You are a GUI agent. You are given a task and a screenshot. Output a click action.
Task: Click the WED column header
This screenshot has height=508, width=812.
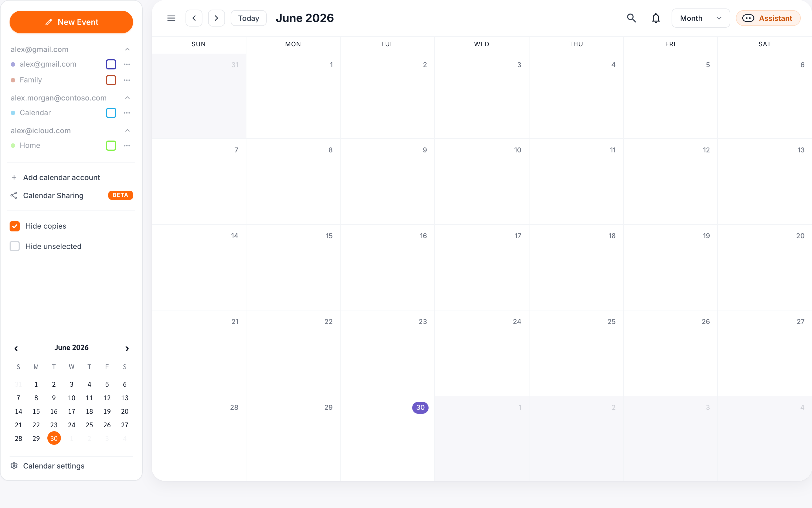482,44
